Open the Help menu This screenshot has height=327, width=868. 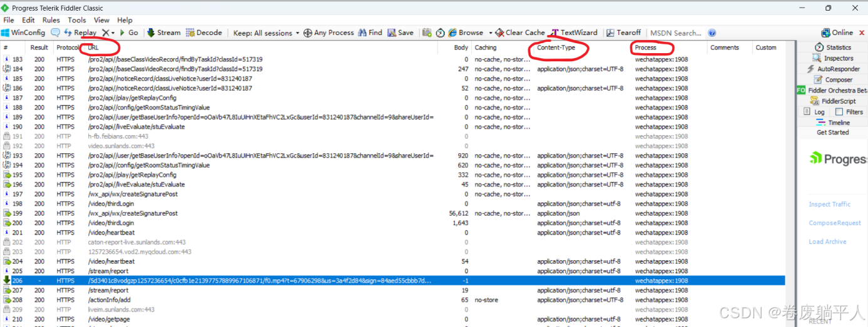tap(125, 20)
